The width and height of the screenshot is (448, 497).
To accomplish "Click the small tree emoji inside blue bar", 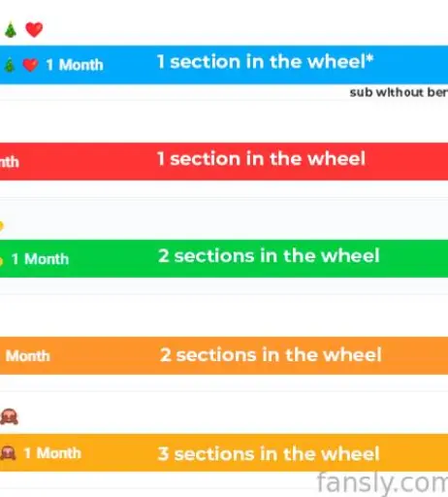I will click(x=10, y=65).
